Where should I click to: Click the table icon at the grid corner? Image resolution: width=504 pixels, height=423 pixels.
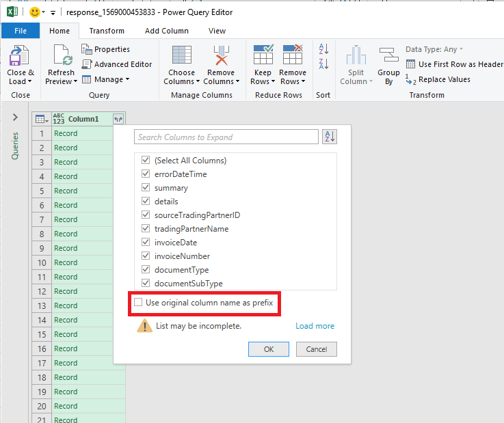[42, 119]
